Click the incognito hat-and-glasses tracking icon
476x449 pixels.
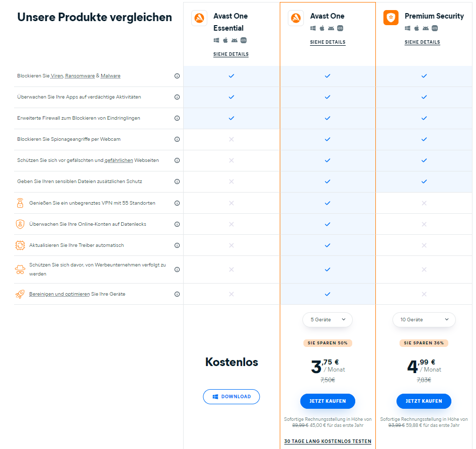(20, 270)
